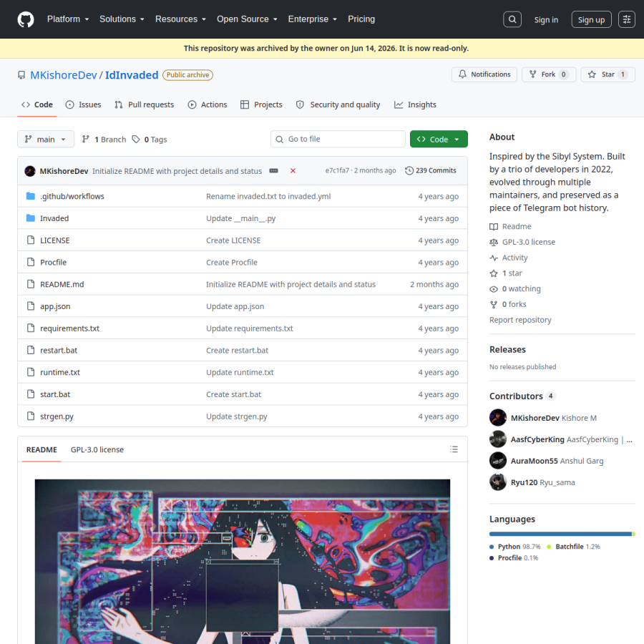Screen dimensions: 644x644
Task: Open Security and quality tab
Action: coord(338,104)
